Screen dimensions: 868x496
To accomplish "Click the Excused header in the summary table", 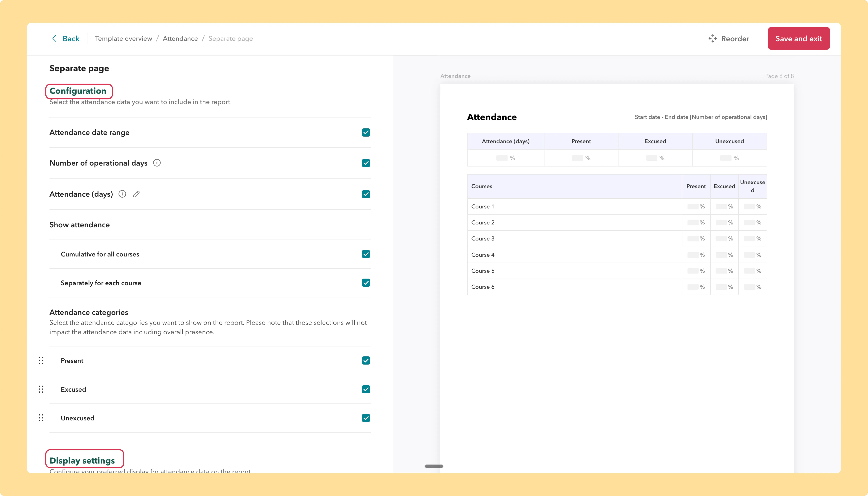I will [x=655, y=141].
